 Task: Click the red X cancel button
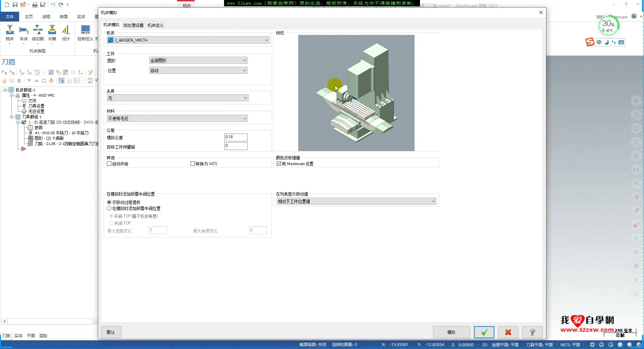pyautogui.click(x=508, y=332)
